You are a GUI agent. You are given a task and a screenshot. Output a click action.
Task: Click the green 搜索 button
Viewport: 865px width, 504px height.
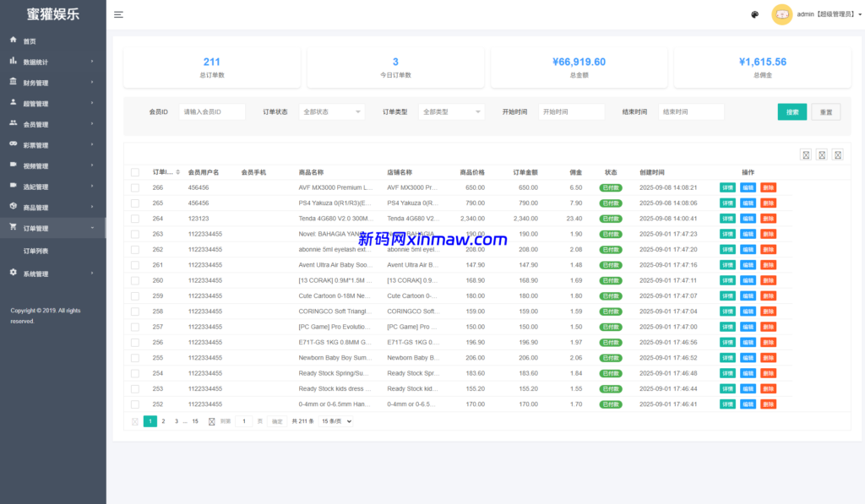(x=792, y=111)
